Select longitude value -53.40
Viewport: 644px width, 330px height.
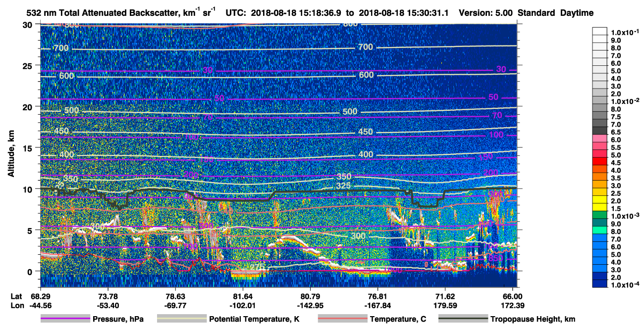107,305
